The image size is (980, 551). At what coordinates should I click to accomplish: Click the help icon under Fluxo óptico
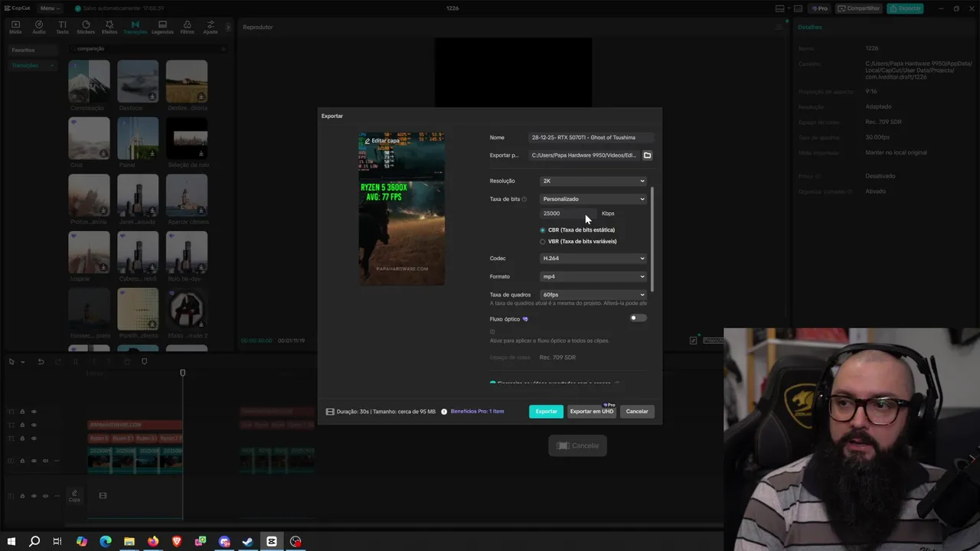(x=492, y=331)
